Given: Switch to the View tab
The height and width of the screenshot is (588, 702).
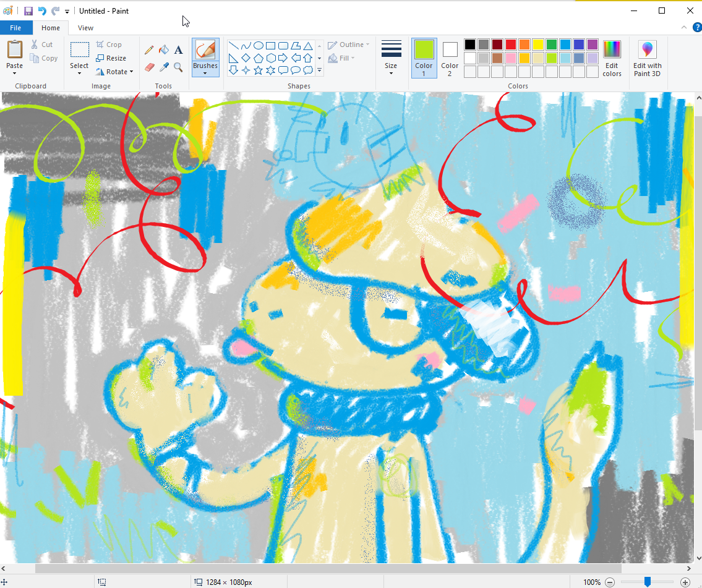Looking at the screenshot, I should (x=86, y=28).
